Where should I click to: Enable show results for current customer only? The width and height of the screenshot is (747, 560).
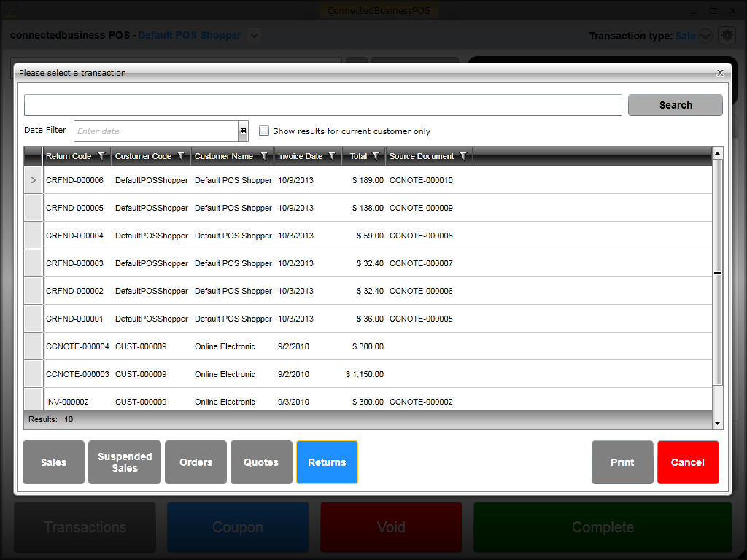(264, 131)
